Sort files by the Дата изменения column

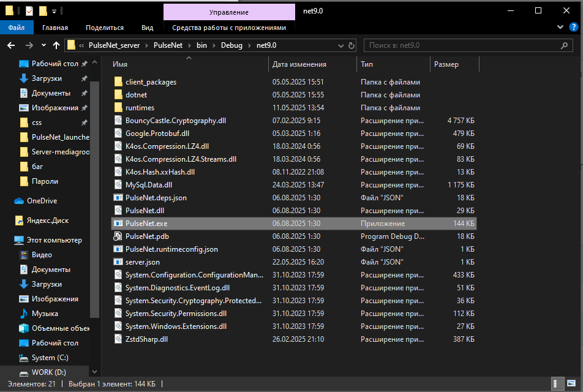click(299, 64)
